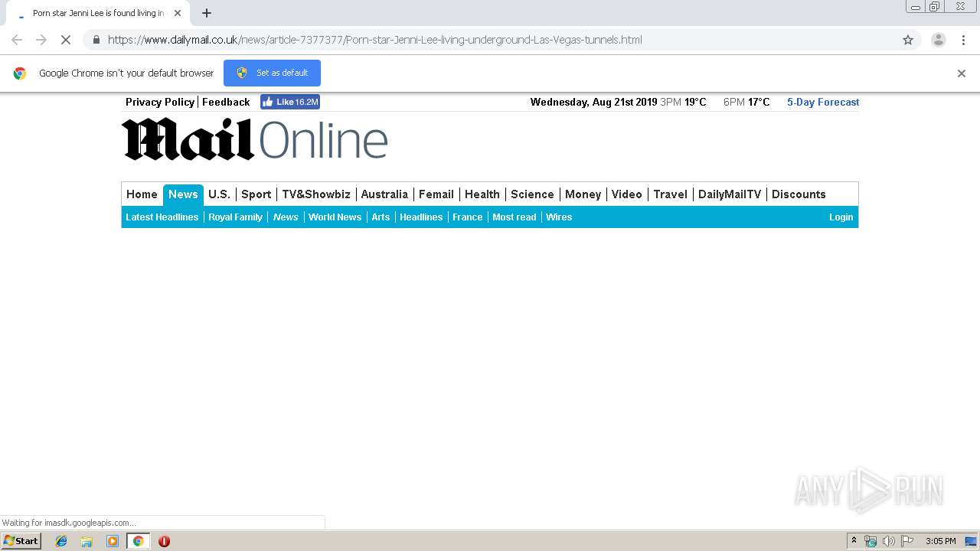Open Latest Headlines subsection

click(162, 217)
